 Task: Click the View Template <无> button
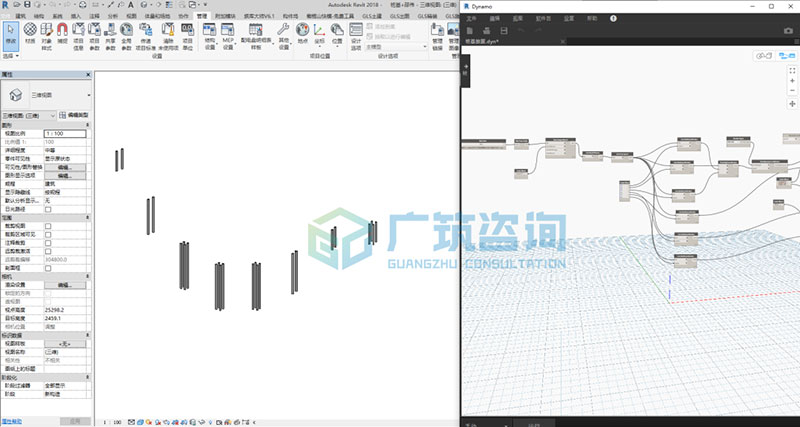[x=65, y=344]
